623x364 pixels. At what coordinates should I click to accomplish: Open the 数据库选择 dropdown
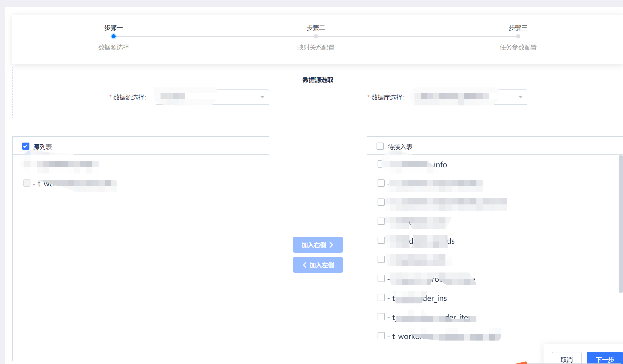[470, 97]
